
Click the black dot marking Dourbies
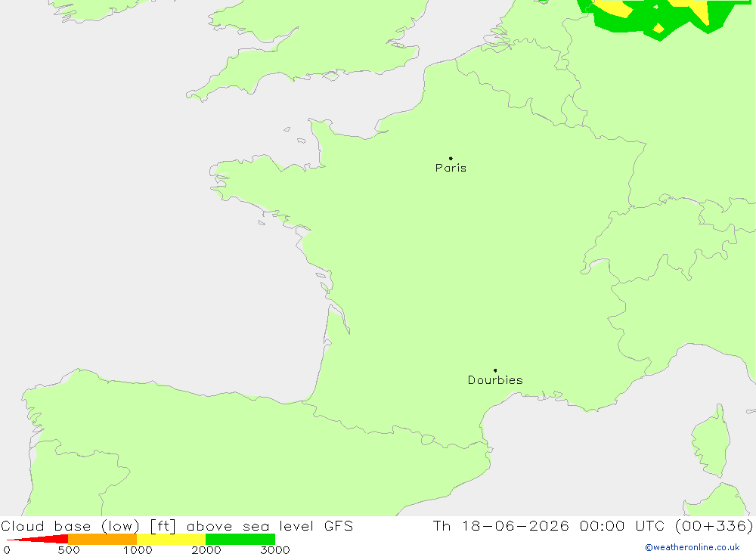click(495, 370)
